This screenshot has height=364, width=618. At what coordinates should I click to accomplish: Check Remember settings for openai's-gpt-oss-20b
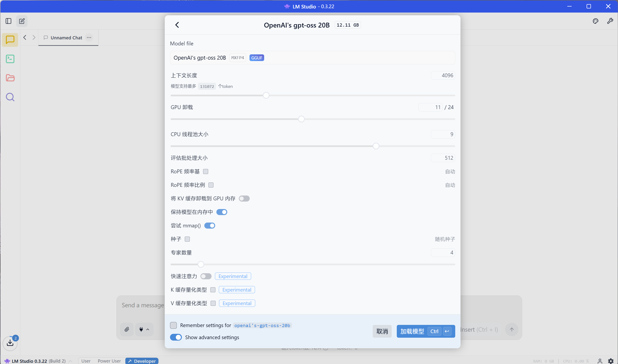coord(173,325)
